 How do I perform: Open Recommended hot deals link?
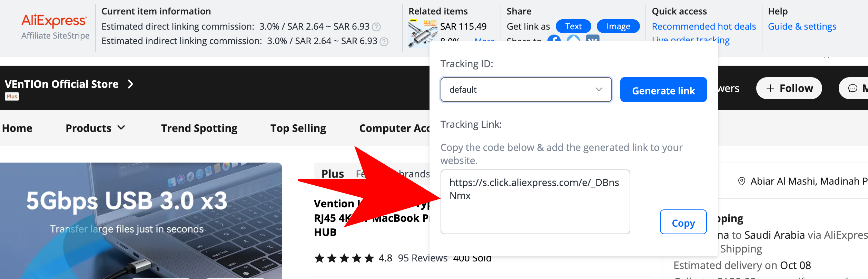click(704, 27)
